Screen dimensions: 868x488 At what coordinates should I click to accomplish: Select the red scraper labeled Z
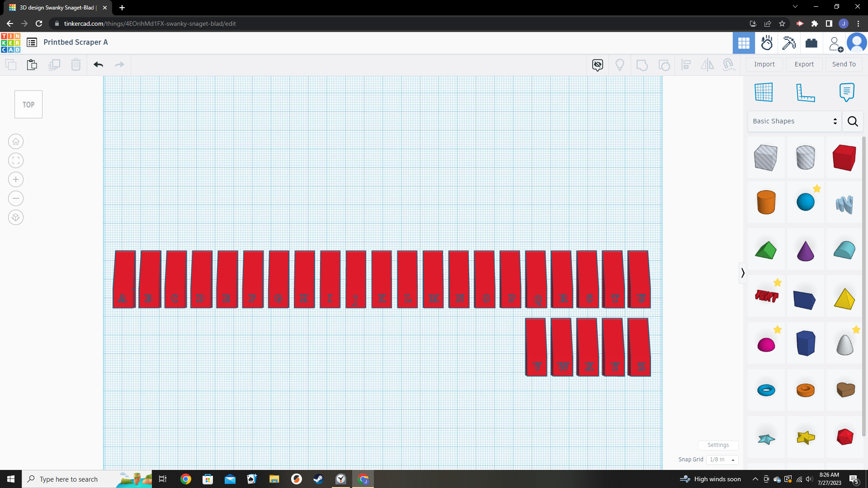click(x=639, y=347)
